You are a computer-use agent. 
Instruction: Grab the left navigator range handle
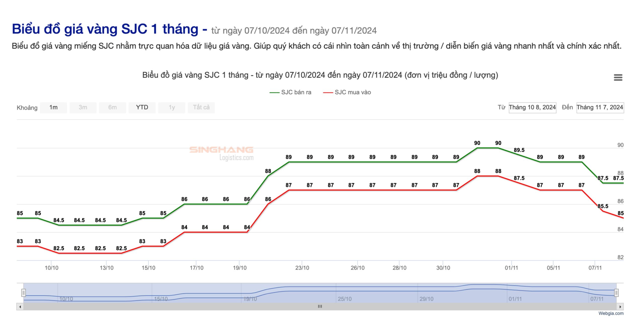click(23, 293)
